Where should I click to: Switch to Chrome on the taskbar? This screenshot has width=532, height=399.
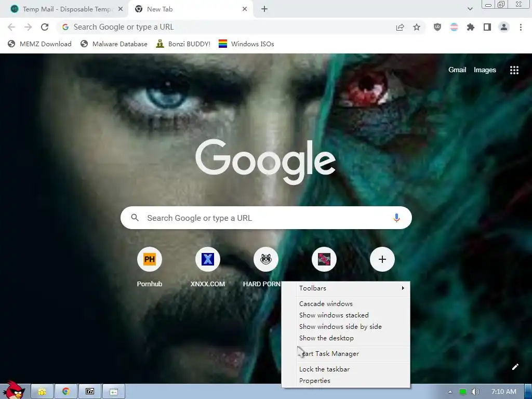(x=66, y=392)
